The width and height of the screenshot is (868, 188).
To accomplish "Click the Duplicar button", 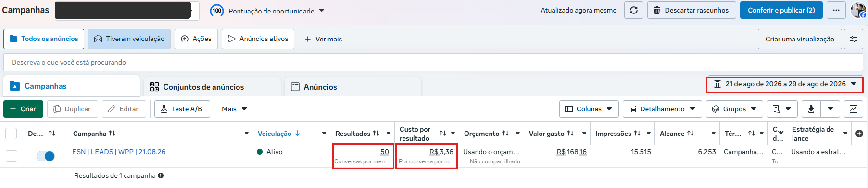I will 72,109.
